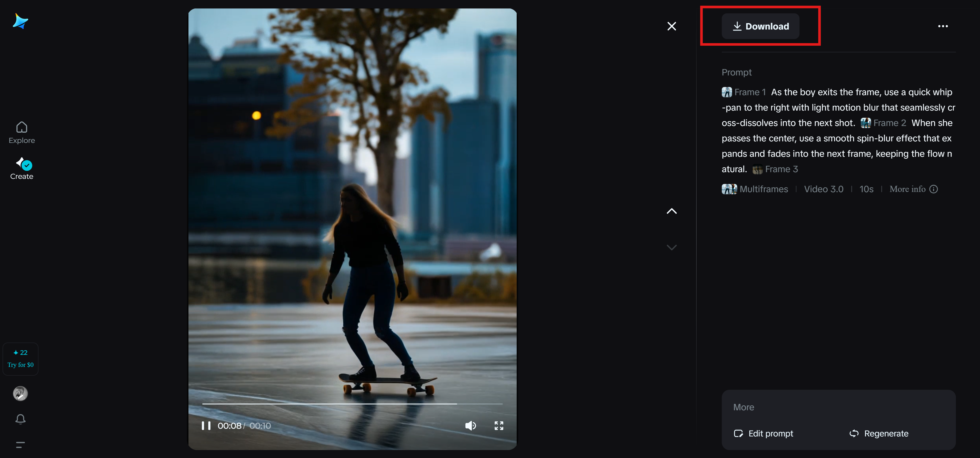
Task: Select the Frame 3 thumbnail
Action: [x=757, y=169]
